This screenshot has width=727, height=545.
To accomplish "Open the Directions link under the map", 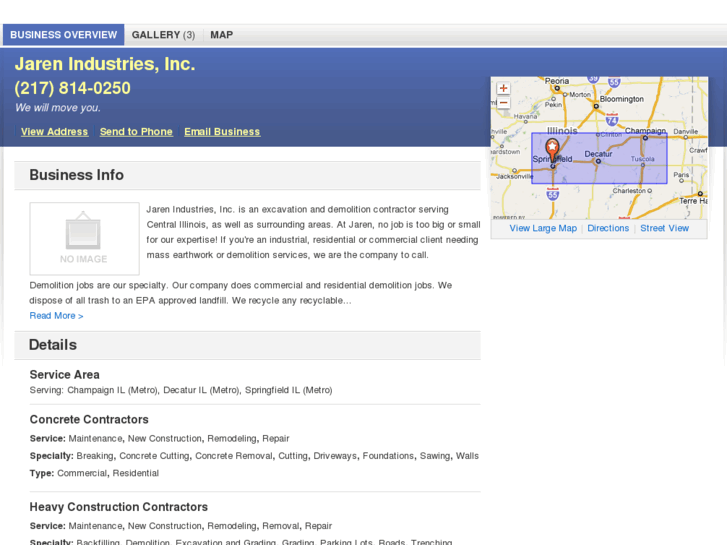I will point(608,228).
